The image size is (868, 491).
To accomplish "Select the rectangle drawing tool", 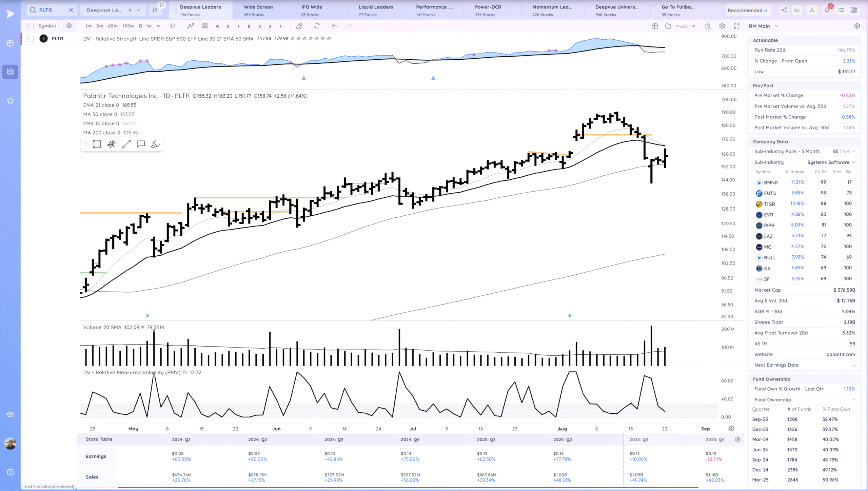I will pyautogui.click(x=97, y=144).
